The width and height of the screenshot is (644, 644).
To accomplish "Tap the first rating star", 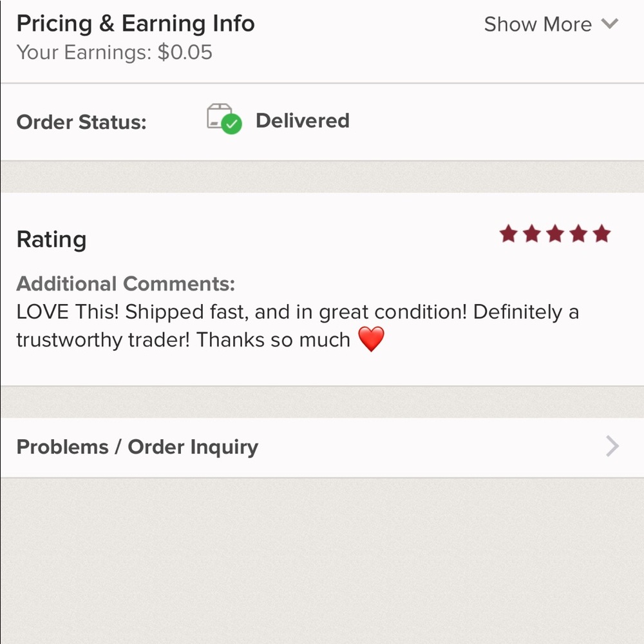I will (508, 234).
